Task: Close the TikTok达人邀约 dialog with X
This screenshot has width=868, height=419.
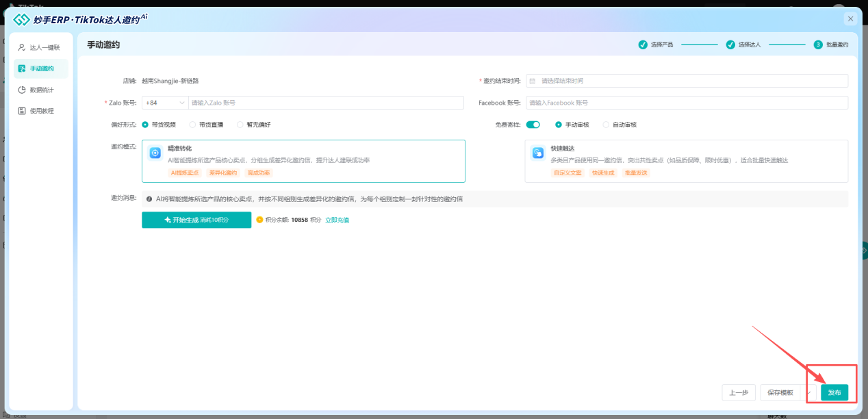Action: pyautogui.click(x=850, y=19)
